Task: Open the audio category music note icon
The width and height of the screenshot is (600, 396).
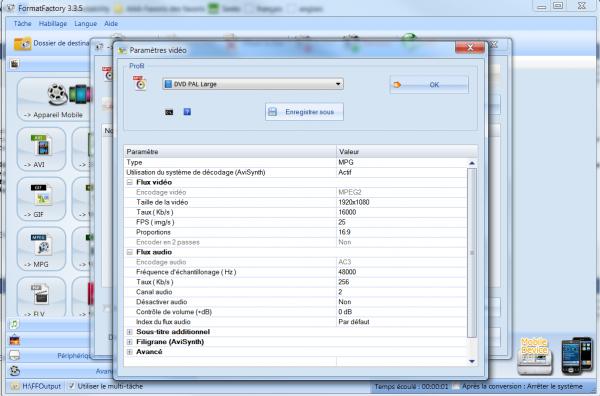Action: [14, 324]
